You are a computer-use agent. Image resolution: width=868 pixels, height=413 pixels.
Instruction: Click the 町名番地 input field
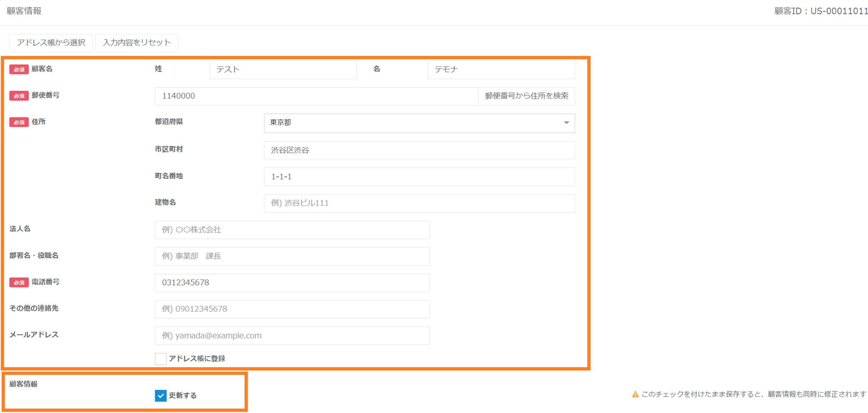pos(420,177)
